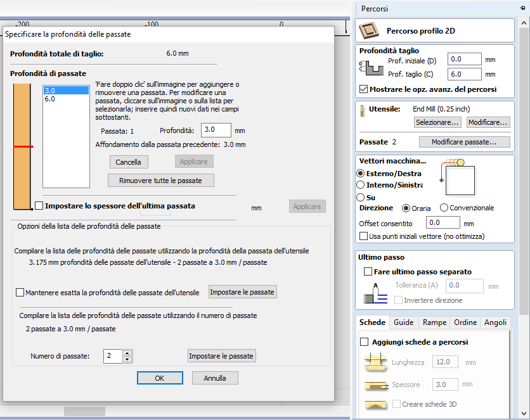Click the Spessore field
530x420 pixels.
[x=445, y=385]
